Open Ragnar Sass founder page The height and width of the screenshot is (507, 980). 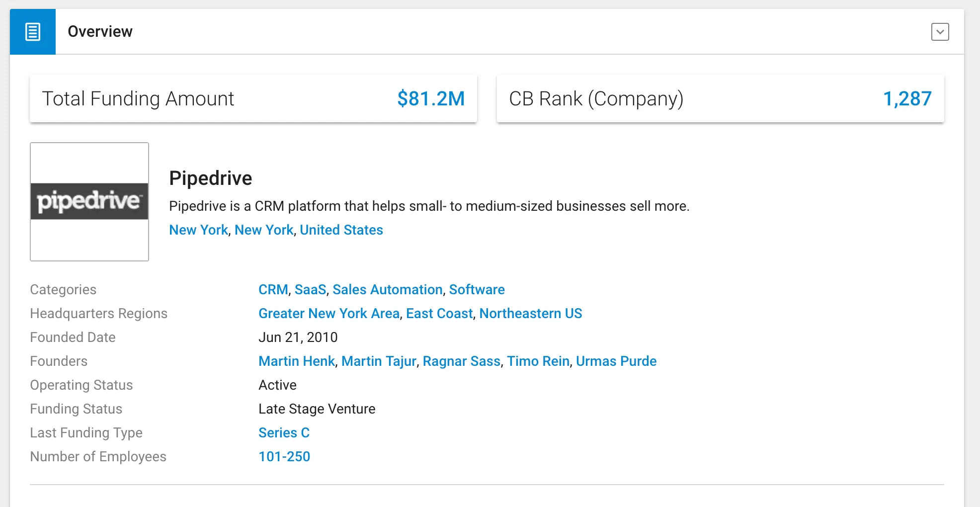[x=461, y=361]
